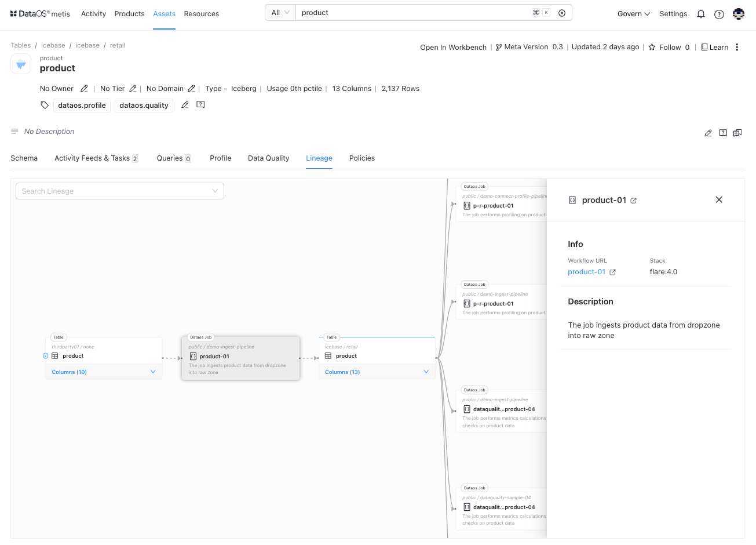Request tags update icon next to tags
The height and width of the screenshot is (545, 756).
[x=200, y=105]
